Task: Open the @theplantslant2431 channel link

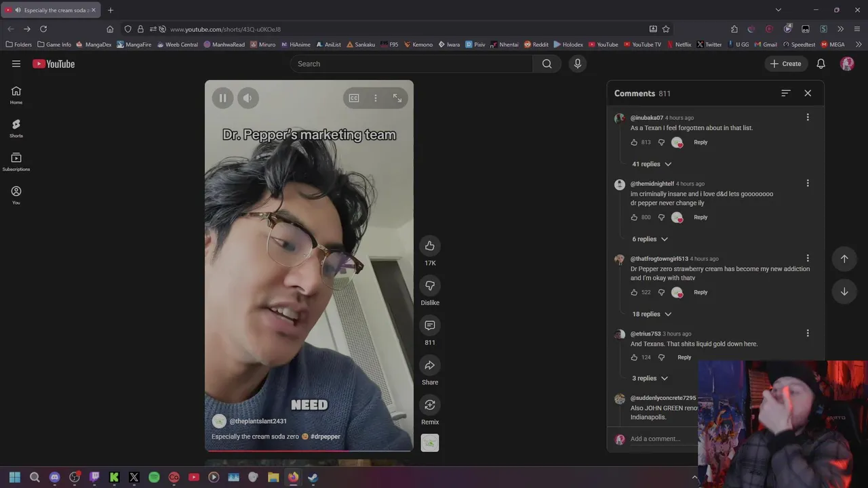Action: (x=258, y=421)
